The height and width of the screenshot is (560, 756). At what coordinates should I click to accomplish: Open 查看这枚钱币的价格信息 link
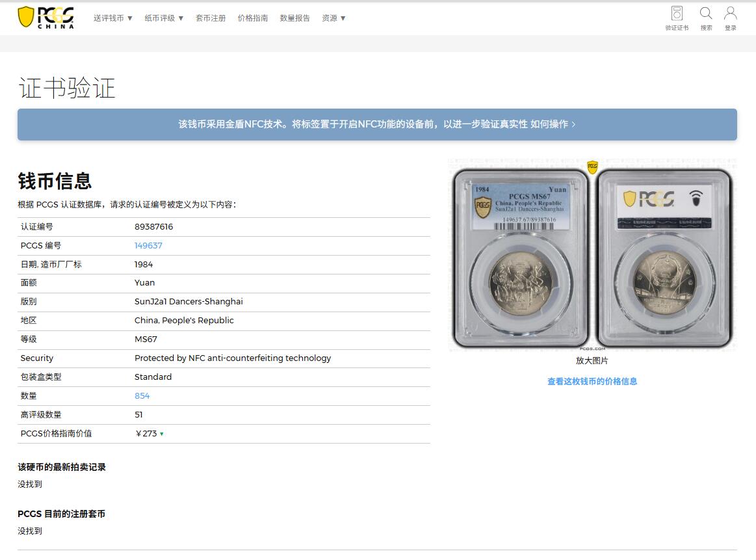click(592, 381)
